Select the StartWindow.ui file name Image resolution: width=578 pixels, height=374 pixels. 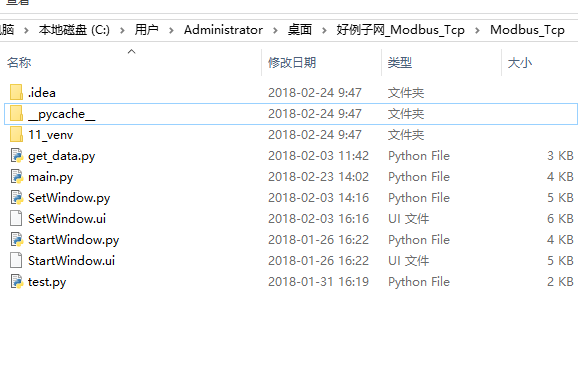[72, 261]
